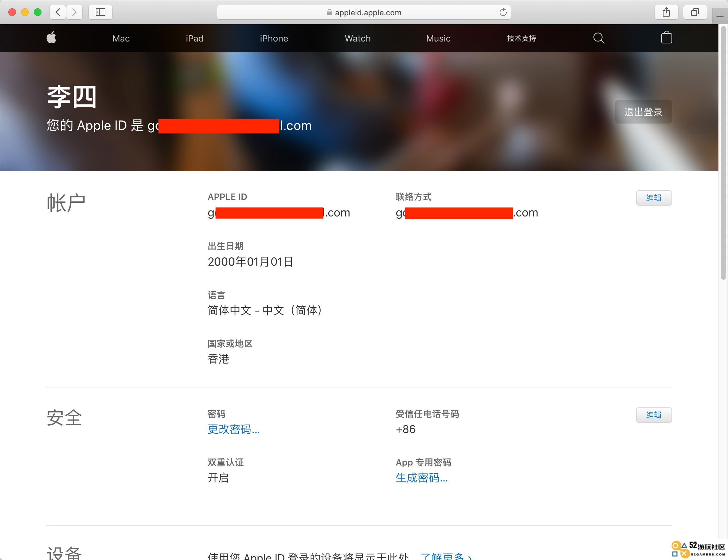Toggle the Safari sidebar button
This screenshot has width=728, height=560.
coord(100,12)
